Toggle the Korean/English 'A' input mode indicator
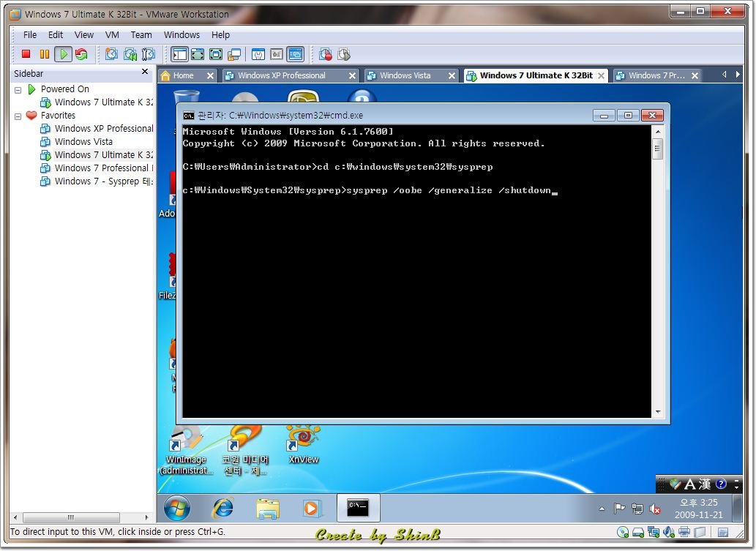Screen dimensions: 756x551 point(688,484)
